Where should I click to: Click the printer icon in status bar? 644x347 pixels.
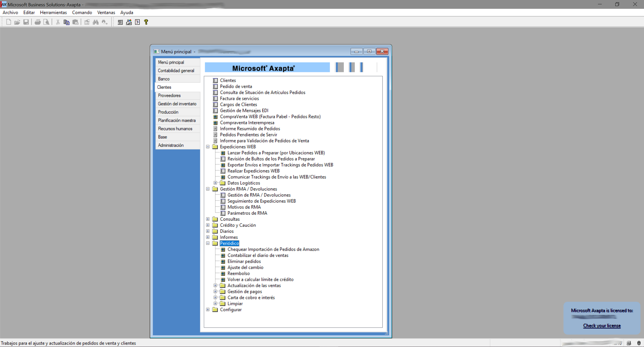tap(629, 343)
